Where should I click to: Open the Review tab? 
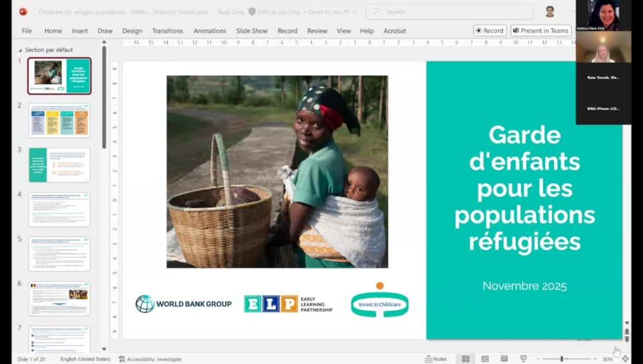click(317, 31)
